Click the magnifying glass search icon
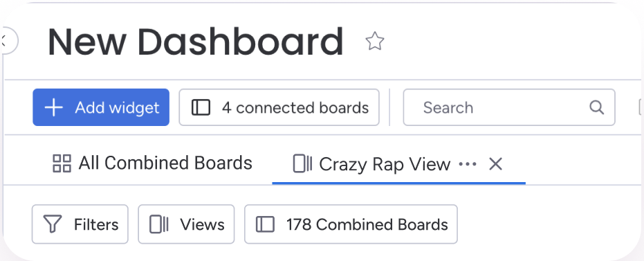644x261 pixels. [596, 108]
